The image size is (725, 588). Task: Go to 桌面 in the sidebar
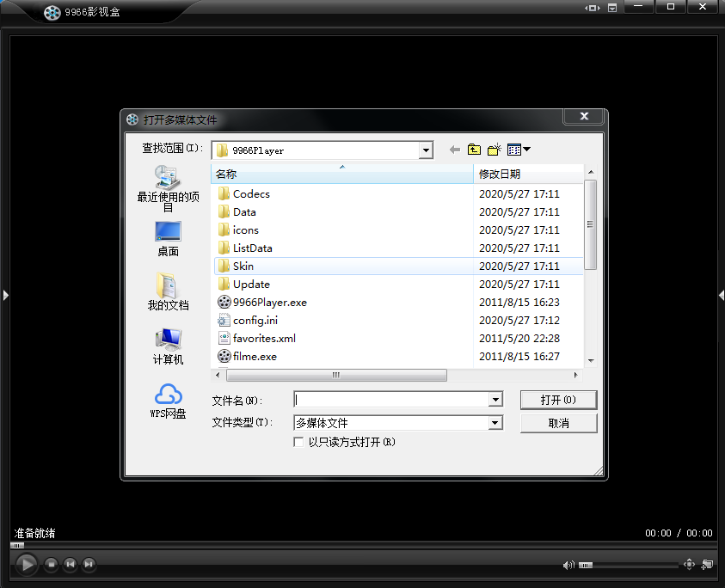pos(168,240)
